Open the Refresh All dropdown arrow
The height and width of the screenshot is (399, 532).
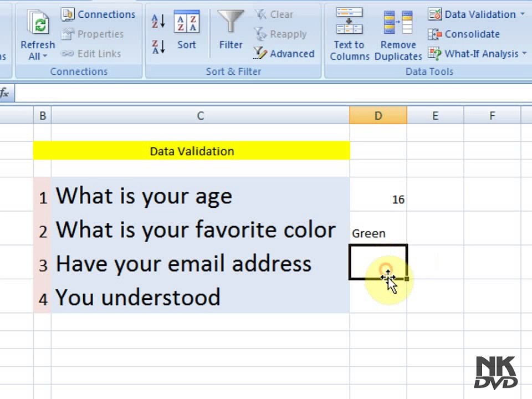[45, 57]
